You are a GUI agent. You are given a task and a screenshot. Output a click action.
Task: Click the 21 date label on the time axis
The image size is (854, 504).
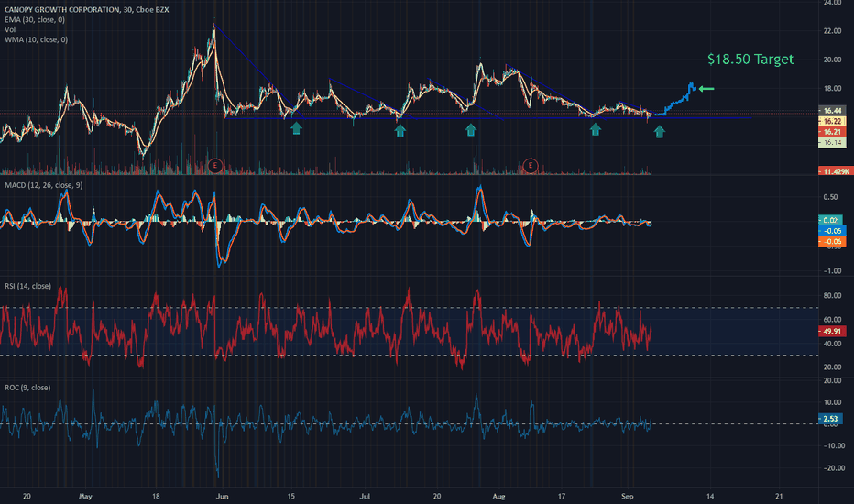(779, 497)
